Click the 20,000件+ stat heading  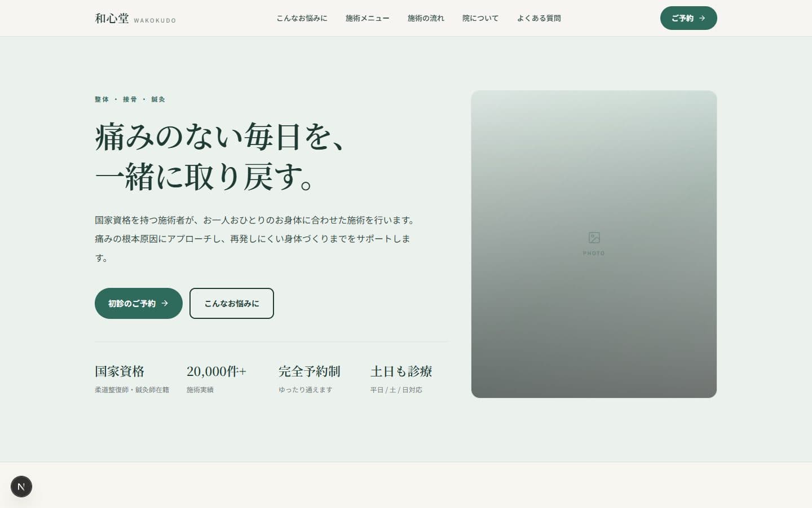pyautogui.click(x=217, y=371)
